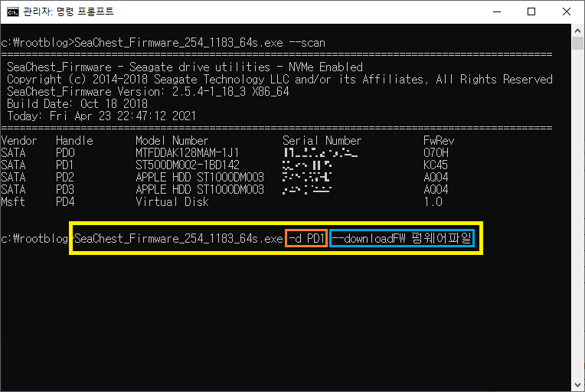Click the 'Build Date: Oct 18 2018' line
585x392 pixels.
(77, 103)
